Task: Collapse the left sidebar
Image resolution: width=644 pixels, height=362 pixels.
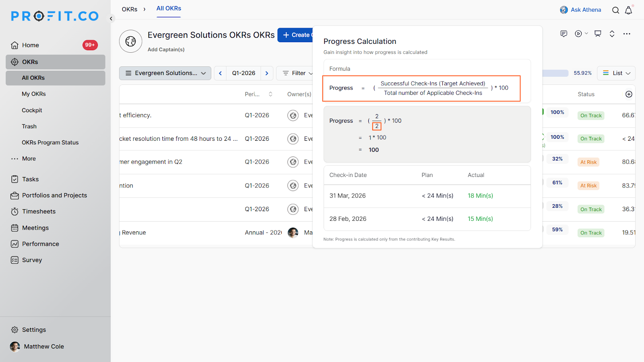Action: click(111, 19)
